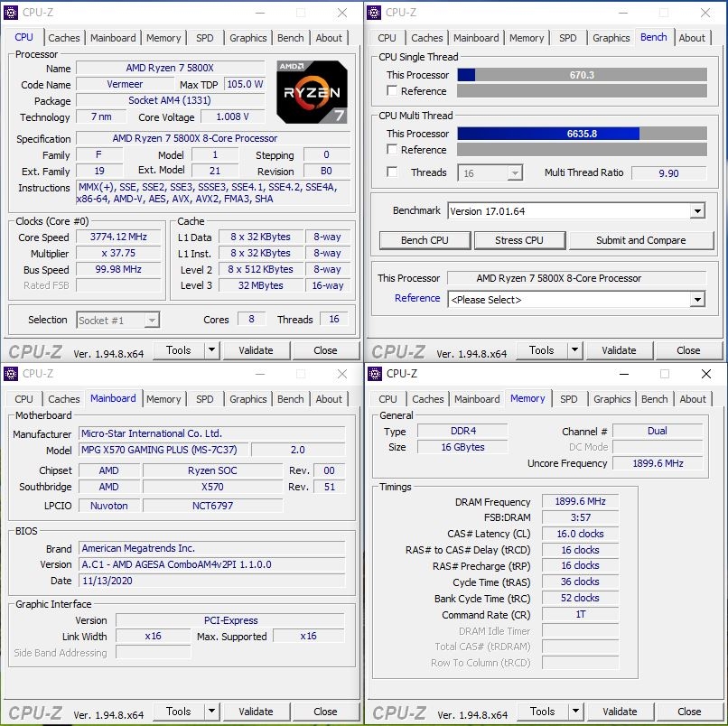
Task: Click Submit and Compare button
Action: (640, 240)
